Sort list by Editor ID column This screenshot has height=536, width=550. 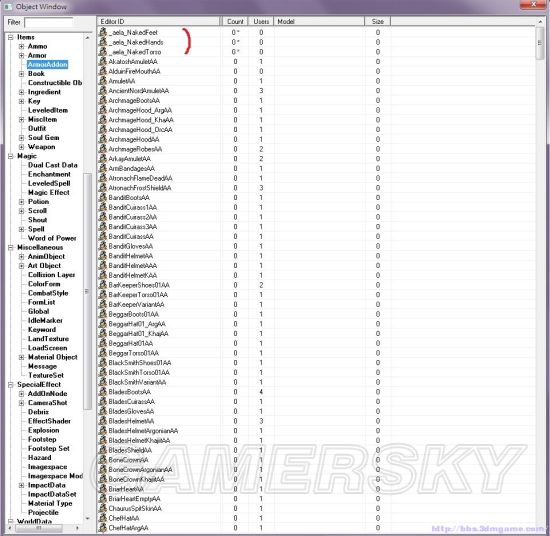coord(159,21)
